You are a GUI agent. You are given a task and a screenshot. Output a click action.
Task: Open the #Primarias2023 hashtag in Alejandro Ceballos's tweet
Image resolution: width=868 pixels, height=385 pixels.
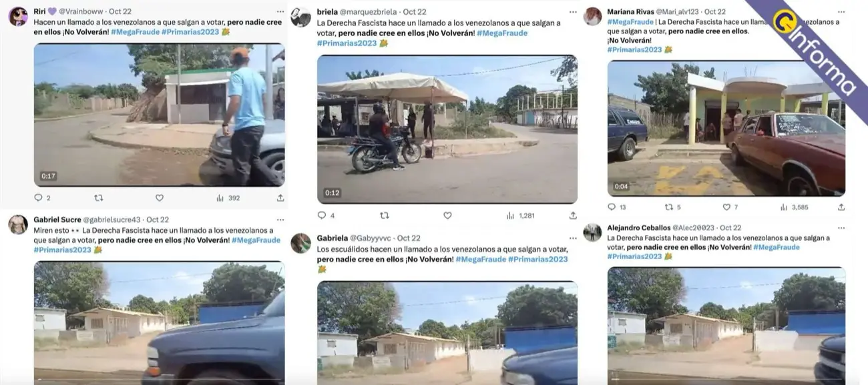(x=634, y=256)
